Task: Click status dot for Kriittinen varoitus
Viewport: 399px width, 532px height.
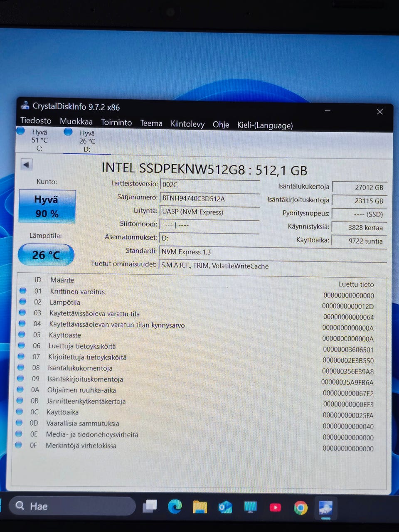Action: [x=23, y=291]
